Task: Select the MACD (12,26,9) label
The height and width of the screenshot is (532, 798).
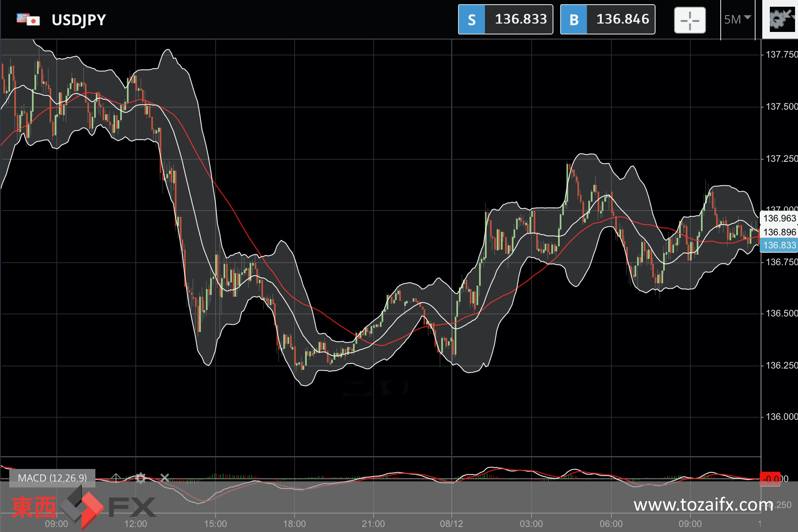Action: coord(53,478)
